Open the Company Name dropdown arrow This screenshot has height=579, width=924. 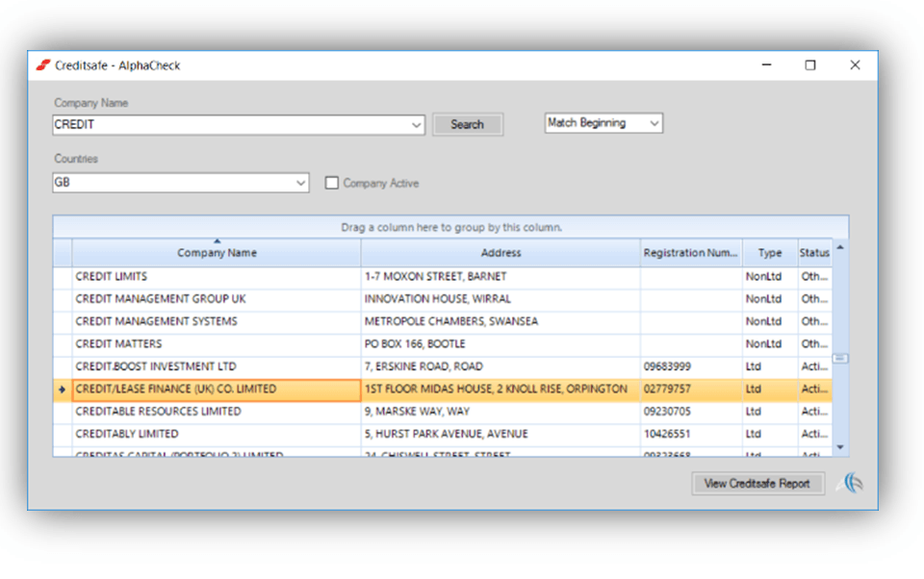click(416, 125)
